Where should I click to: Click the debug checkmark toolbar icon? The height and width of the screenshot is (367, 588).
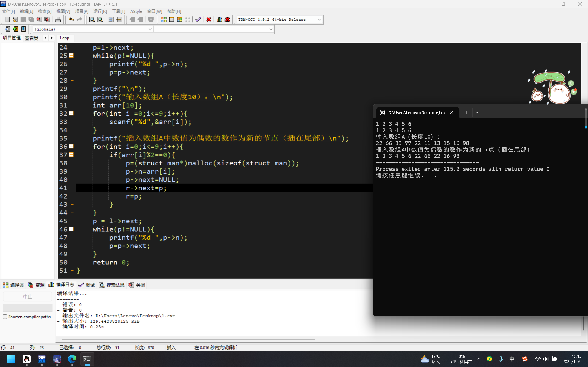[198, 20]
